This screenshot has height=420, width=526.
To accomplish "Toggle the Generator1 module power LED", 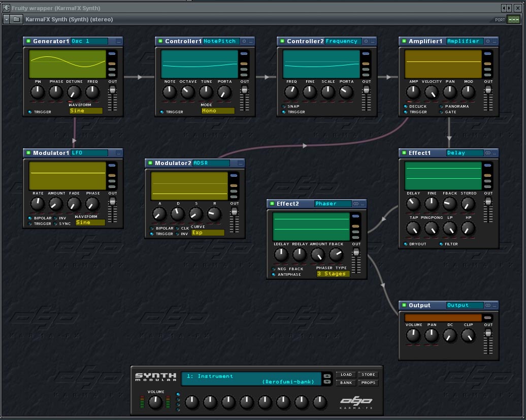I will [x=28, y=41].
